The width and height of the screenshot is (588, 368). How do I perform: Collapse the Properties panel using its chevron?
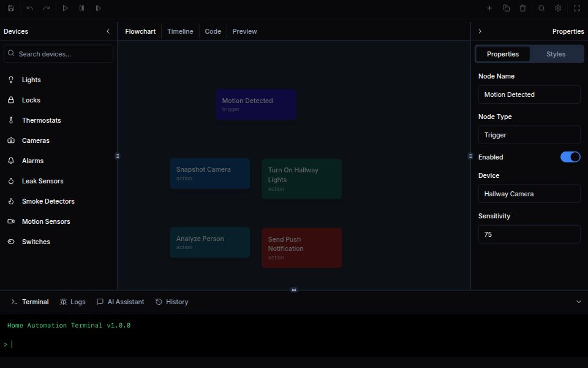[x=480, y=31]
